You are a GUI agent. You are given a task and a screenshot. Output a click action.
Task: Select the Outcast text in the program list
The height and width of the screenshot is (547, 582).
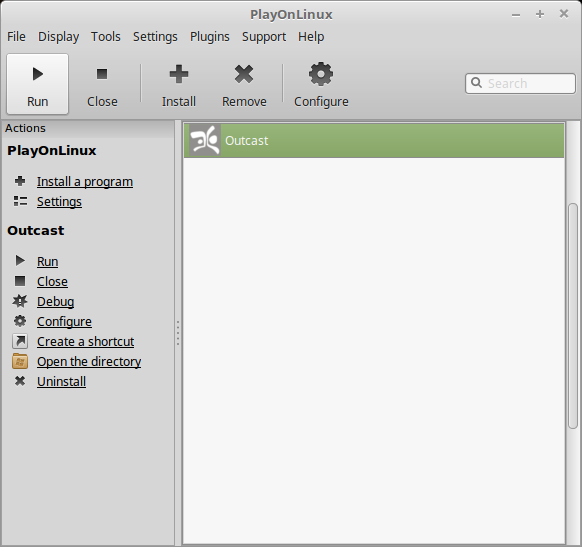tap(246, 141)
